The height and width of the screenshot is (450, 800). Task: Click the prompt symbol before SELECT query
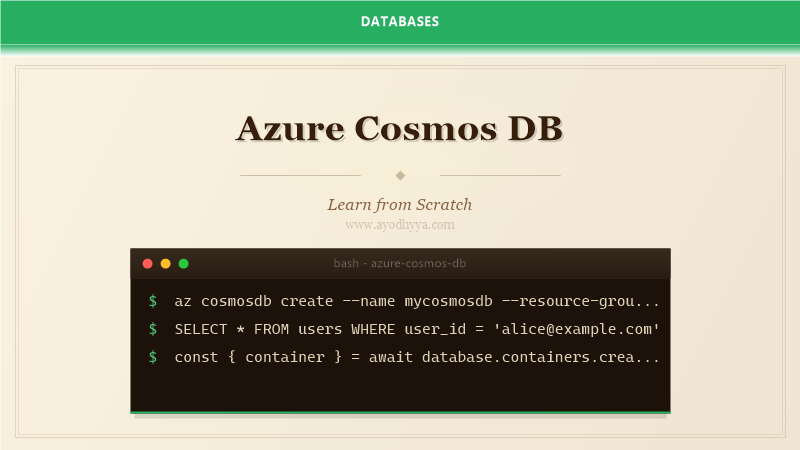click(153, 329)
